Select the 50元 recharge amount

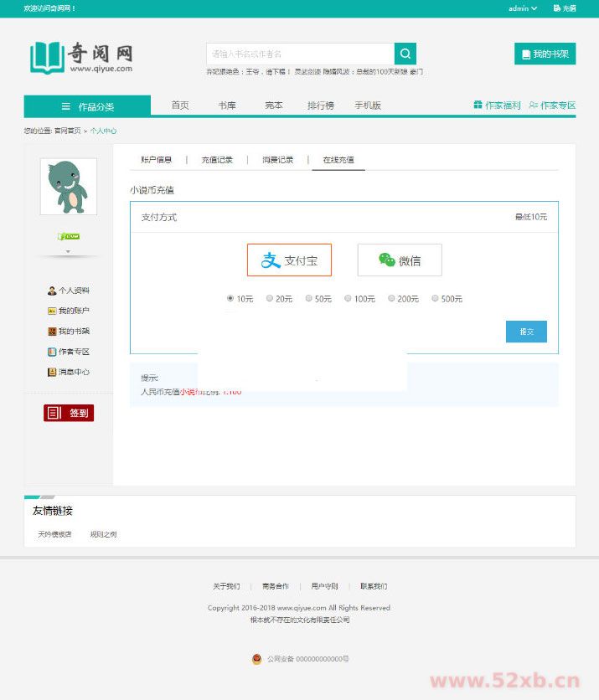coord(309,298)
